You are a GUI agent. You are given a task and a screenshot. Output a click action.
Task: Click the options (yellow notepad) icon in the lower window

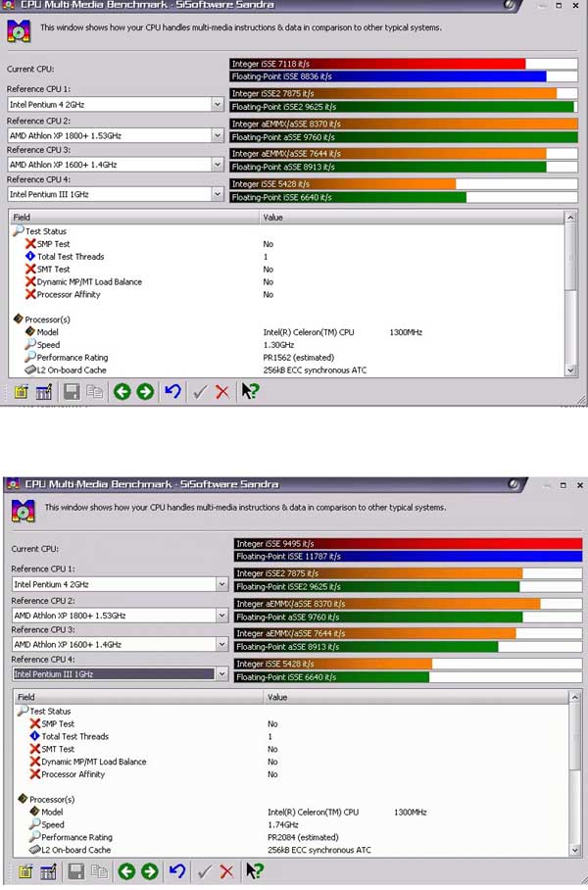click(x=25, y=871)
